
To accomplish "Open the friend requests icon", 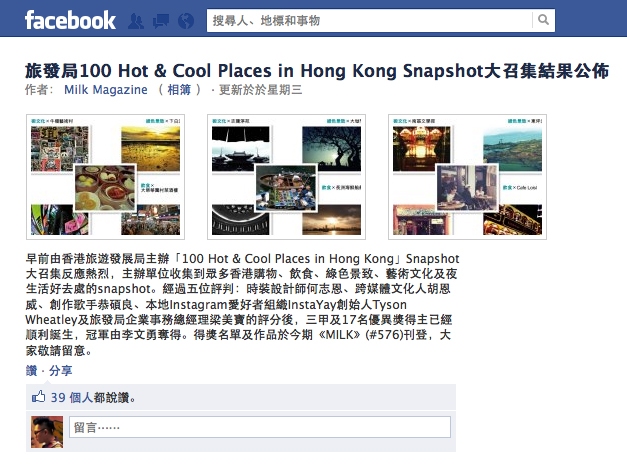I will coord(136,21).
